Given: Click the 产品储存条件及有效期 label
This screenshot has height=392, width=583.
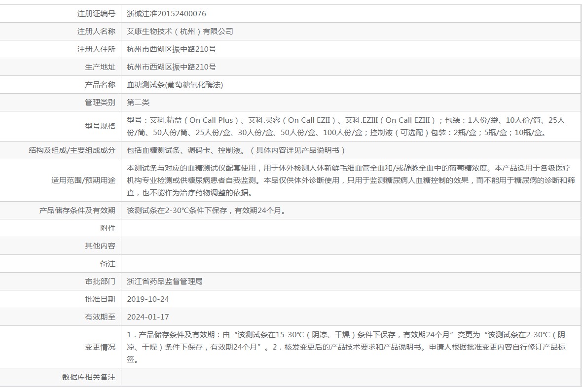Looking at the screenshot, I should click(x=77, y=211).
